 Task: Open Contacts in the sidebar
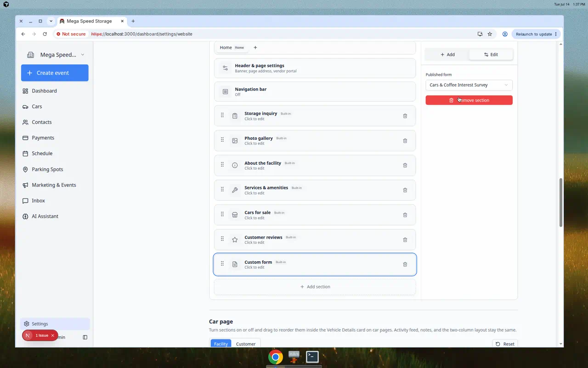point(55,122)
